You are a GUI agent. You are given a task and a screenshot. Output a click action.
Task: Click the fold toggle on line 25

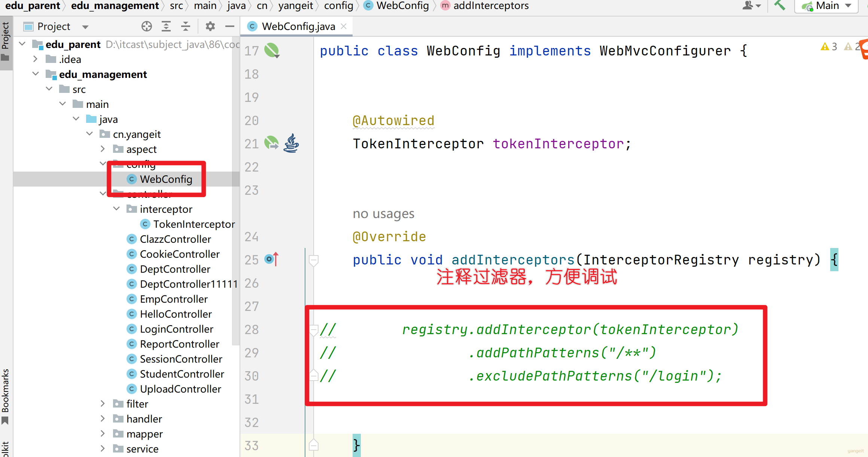coord(314,260)
